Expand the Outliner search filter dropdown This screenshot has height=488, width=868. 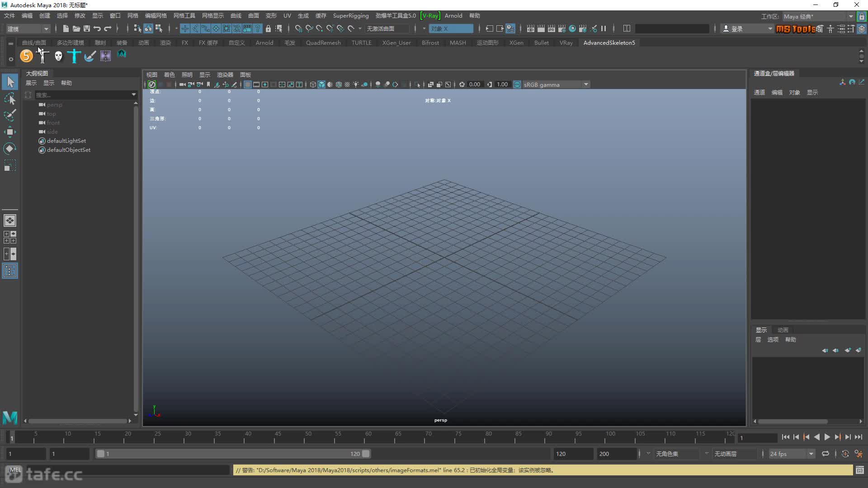coord(134,95)
